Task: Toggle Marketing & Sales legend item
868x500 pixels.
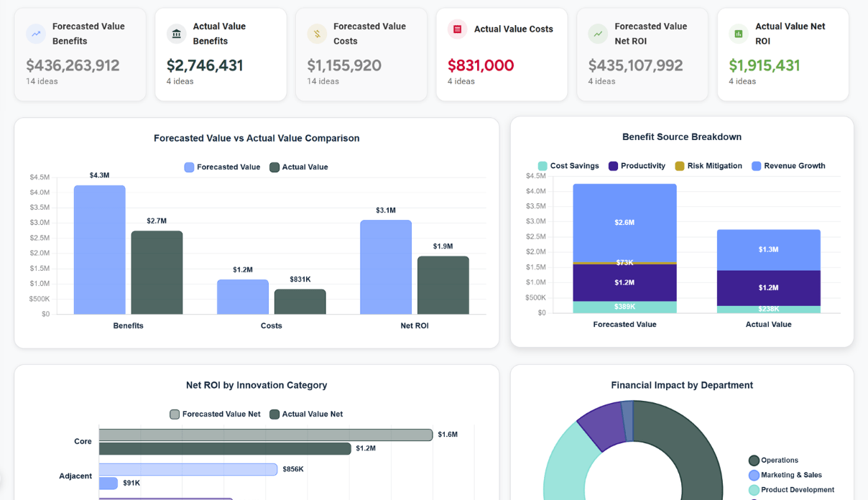Action: [x=785, y=475]
